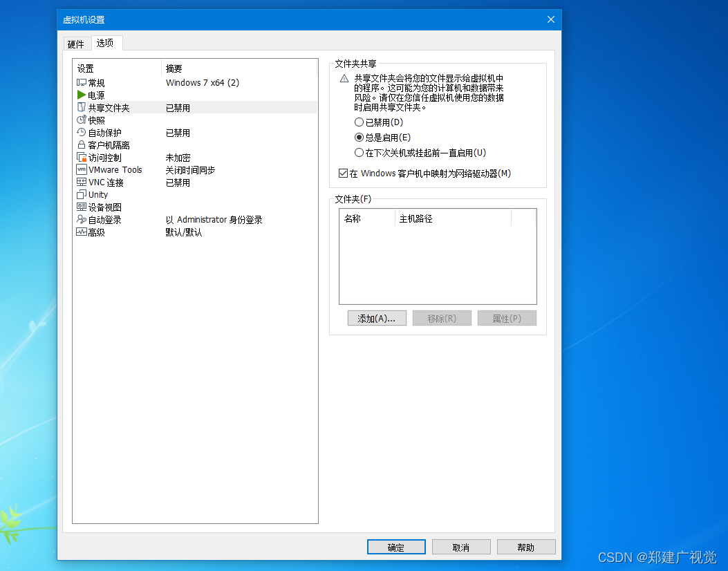Close the 虚拟机设置 dialog with X
This screenshot has height=571, width=728.
coord(550,19)
